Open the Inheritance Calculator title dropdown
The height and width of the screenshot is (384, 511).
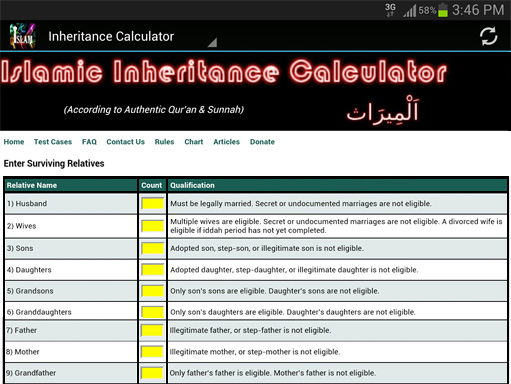(133, 36)
